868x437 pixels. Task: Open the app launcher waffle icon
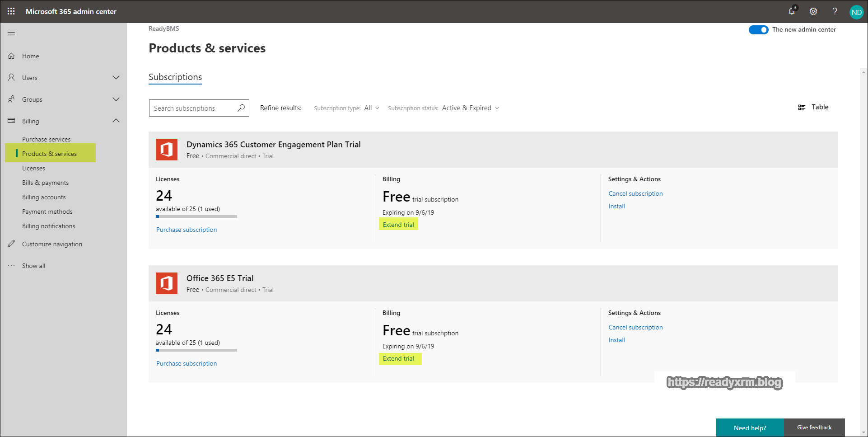[11, 11]
